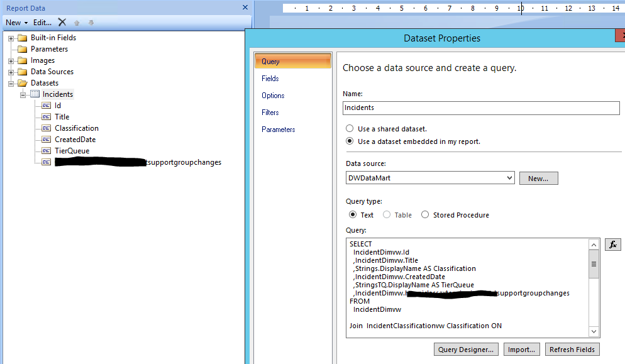Click the query box vertical scrollbar thumb
The height and width of the screenshot is (364, 625).
[x=594, y=265]
